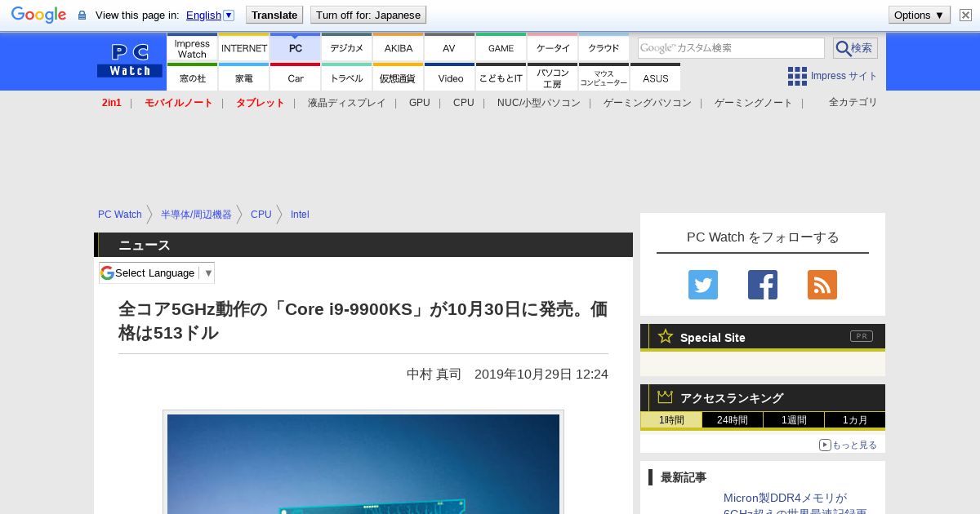Image resolution: width=980 pixels, height=514 pixels.
Task: Open the デジカメ nav tab
Action: click(x=347, y=48)
